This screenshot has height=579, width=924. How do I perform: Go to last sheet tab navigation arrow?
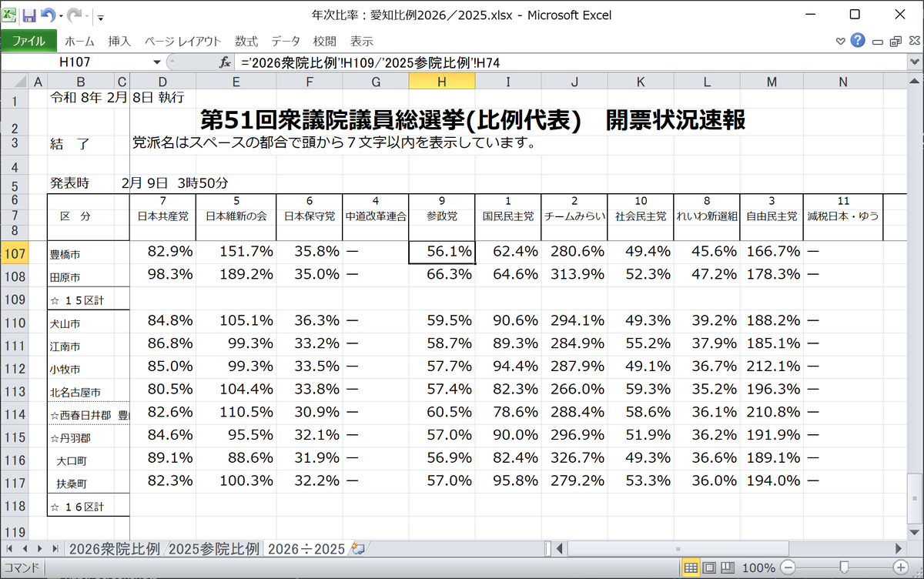pyautogui.click(x=54, y=548)
